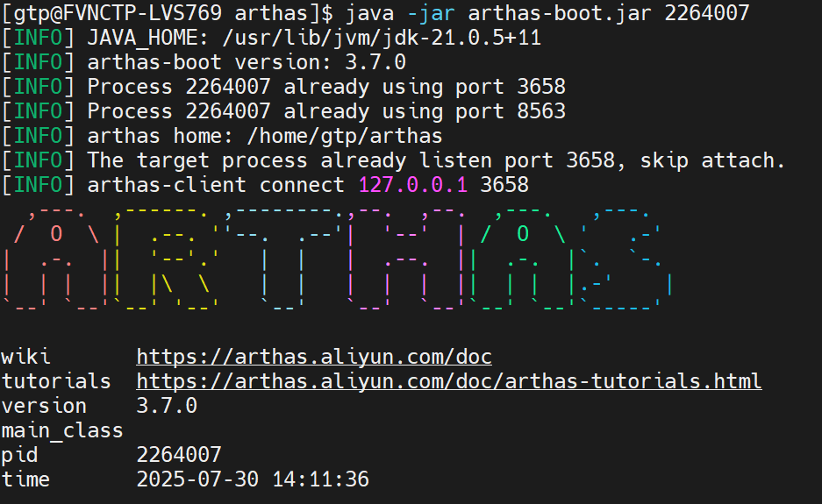Click port 8563 in process line
This screenshot has height=504, width=822.
(541, 111)
